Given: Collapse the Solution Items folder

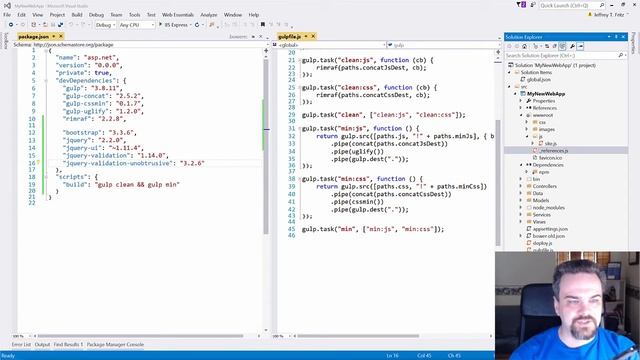Looking at the screenshot, I should click(509, 73).
